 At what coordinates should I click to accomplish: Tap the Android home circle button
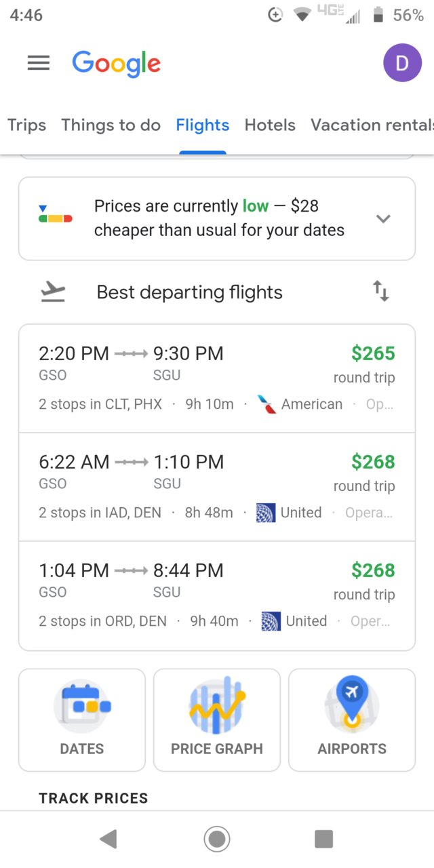pyautogui.click(x=217, y=839)
